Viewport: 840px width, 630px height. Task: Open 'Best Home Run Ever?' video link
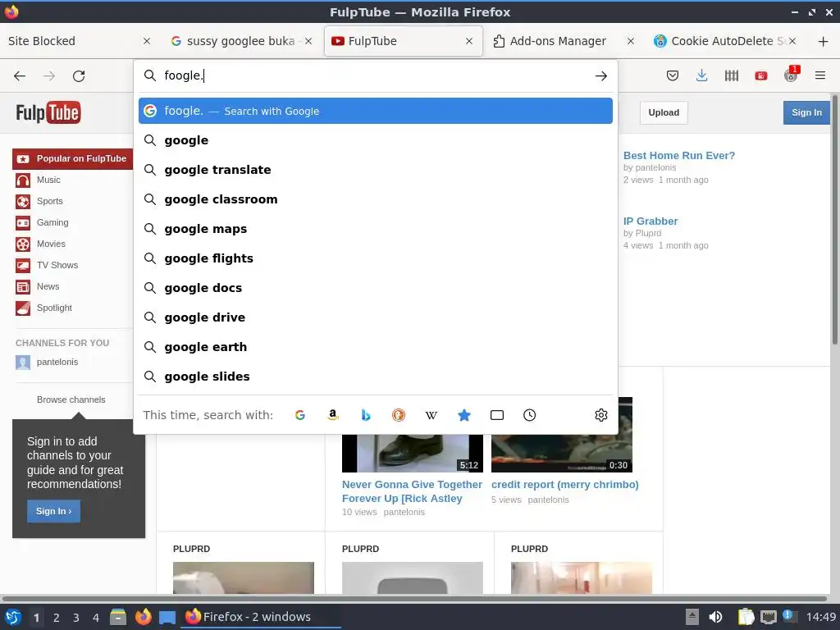pyautogui.click(x=678, y=155)
